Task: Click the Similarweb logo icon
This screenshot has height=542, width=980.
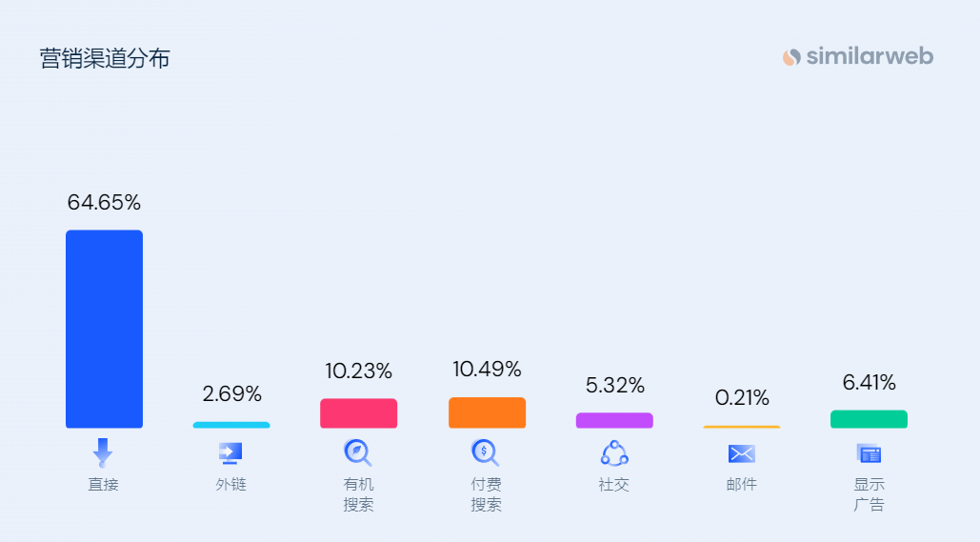Action: click(x=791, y=57)
